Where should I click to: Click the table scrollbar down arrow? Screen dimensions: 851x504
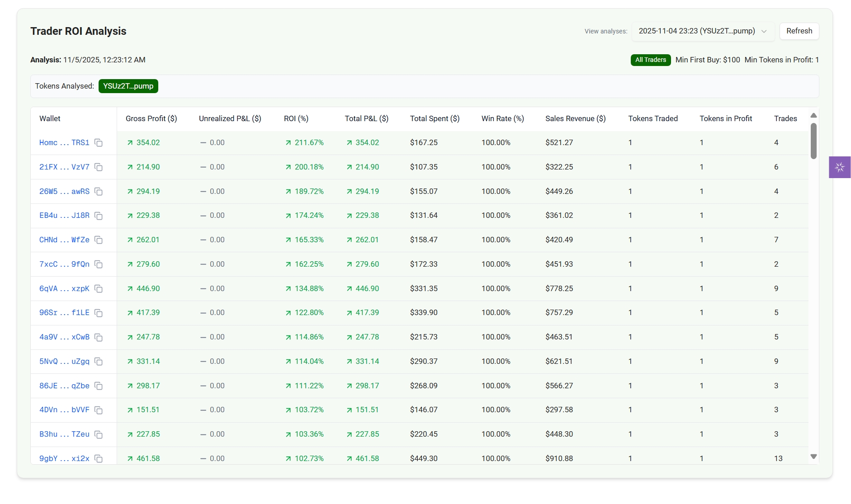coord(813,457)
